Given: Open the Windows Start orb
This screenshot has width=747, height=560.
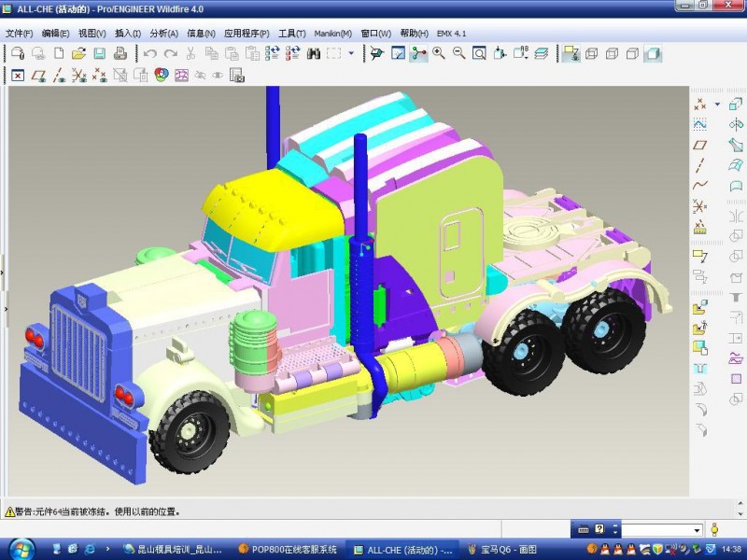Looking at the screenshot, I should point(21,550).
